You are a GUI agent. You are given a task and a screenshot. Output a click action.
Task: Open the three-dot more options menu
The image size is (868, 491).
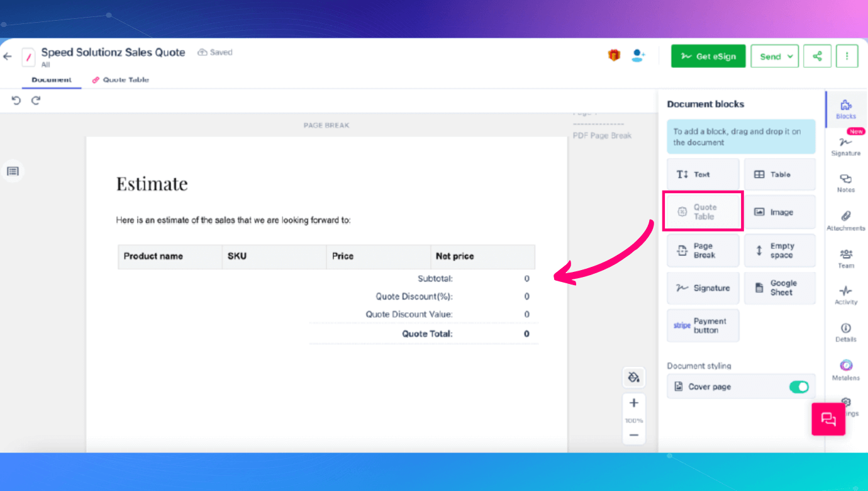click(847, 56)
